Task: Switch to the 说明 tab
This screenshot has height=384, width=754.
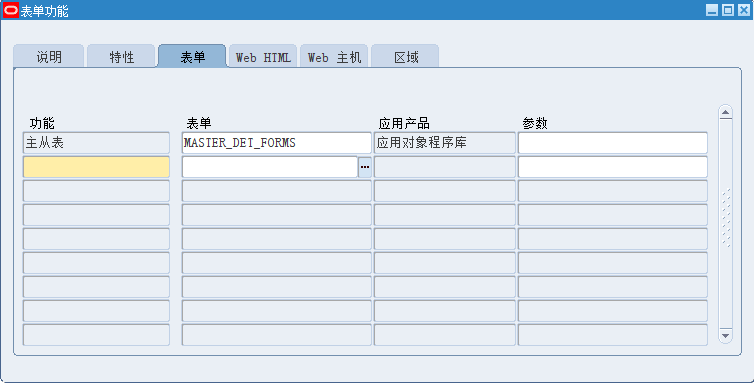Action: 49,57
